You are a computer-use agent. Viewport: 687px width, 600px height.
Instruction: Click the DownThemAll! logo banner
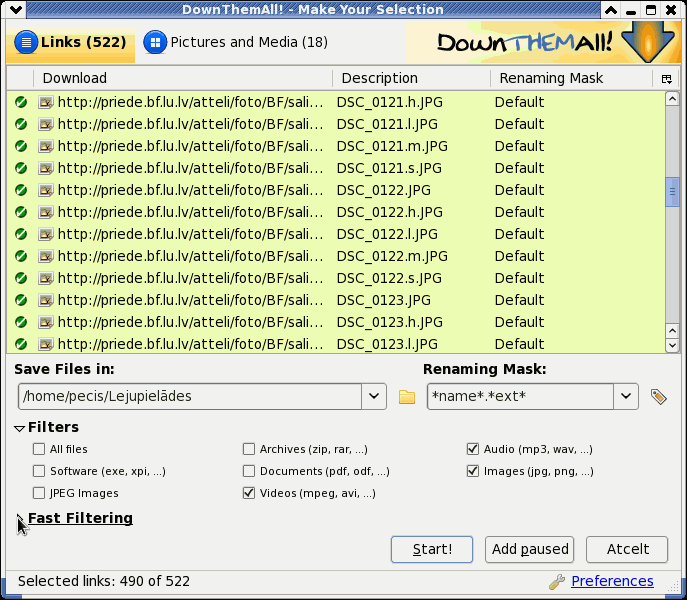(x=543, y=42)
